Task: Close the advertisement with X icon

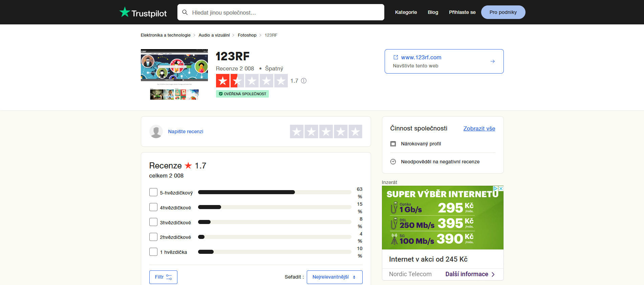Action: click(501, 188)
